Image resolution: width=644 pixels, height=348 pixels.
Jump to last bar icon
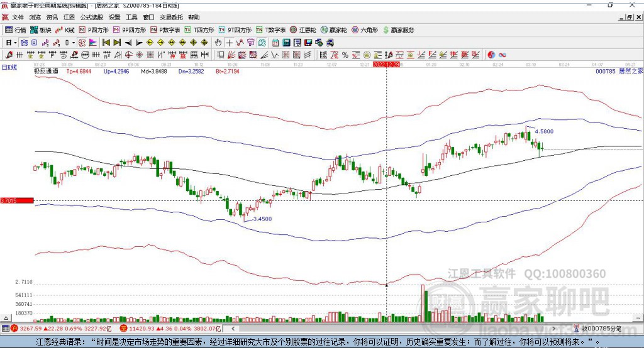117,43
